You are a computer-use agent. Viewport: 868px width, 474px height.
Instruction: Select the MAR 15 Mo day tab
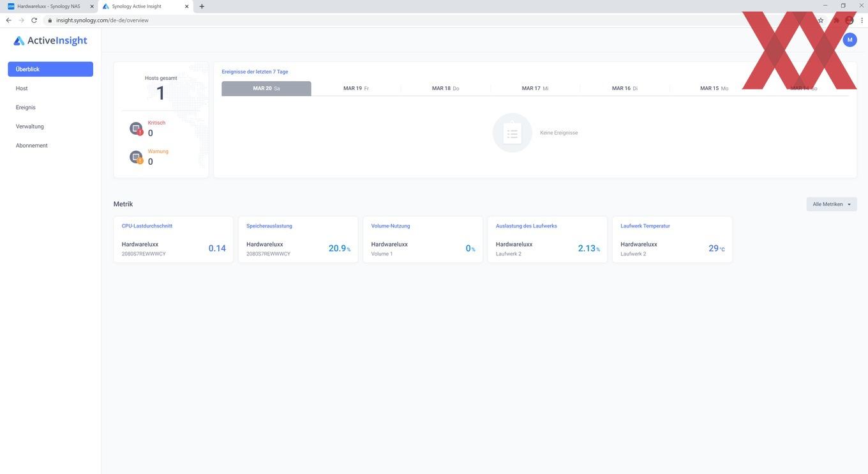coord(714,88)
